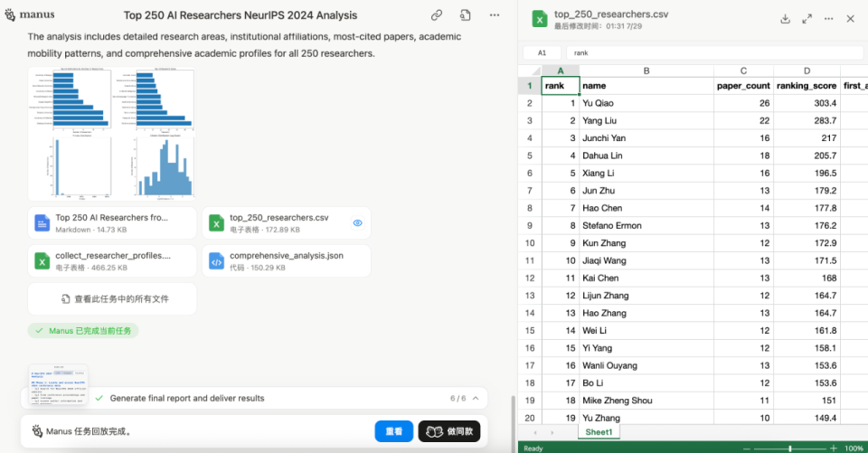The height and width of the screenshot is (453, 868).
Task: Click the 100% zoom level
Action: coord(854,448)
